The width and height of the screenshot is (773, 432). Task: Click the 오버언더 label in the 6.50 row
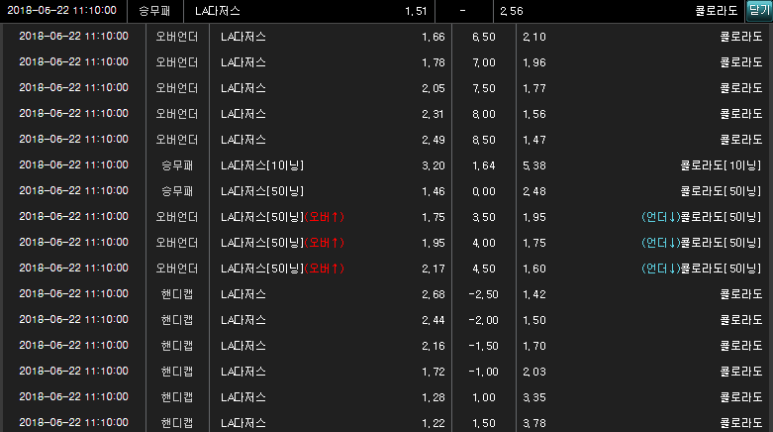click(x=177, y=36)
